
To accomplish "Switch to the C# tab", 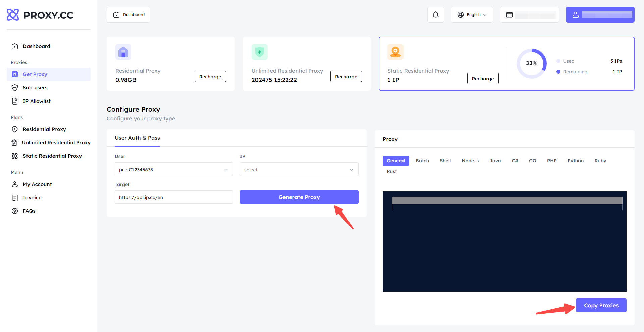I will coord(515,161).
